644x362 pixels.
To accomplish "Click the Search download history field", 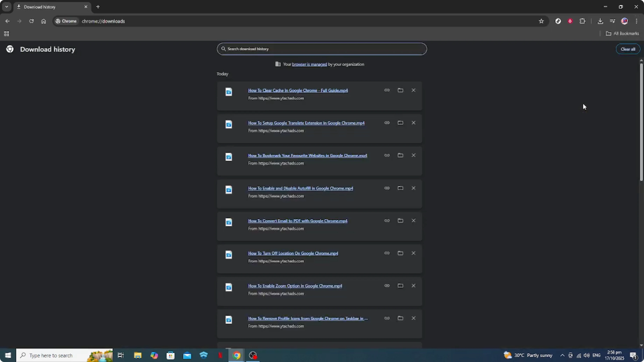I will click(321, 49).
